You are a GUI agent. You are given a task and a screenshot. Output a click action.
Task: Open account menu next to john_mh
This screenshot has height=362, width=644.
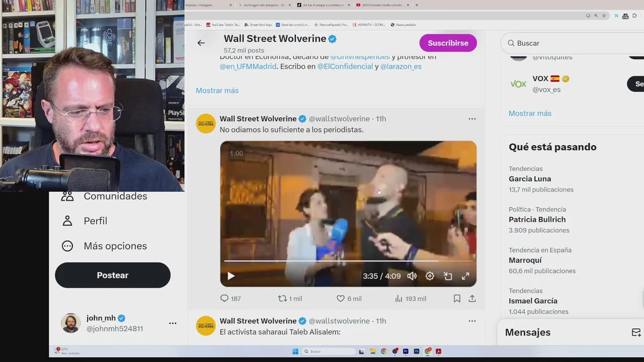coord(173,323)
